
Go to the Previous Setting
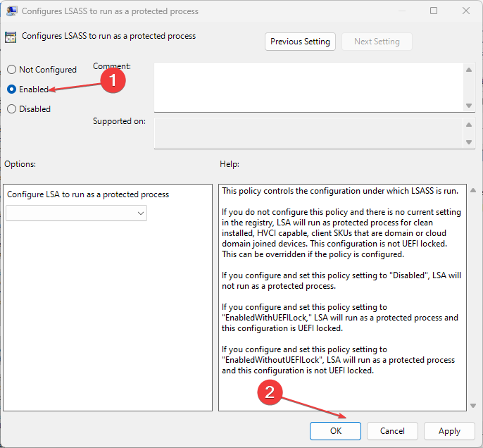300,42
